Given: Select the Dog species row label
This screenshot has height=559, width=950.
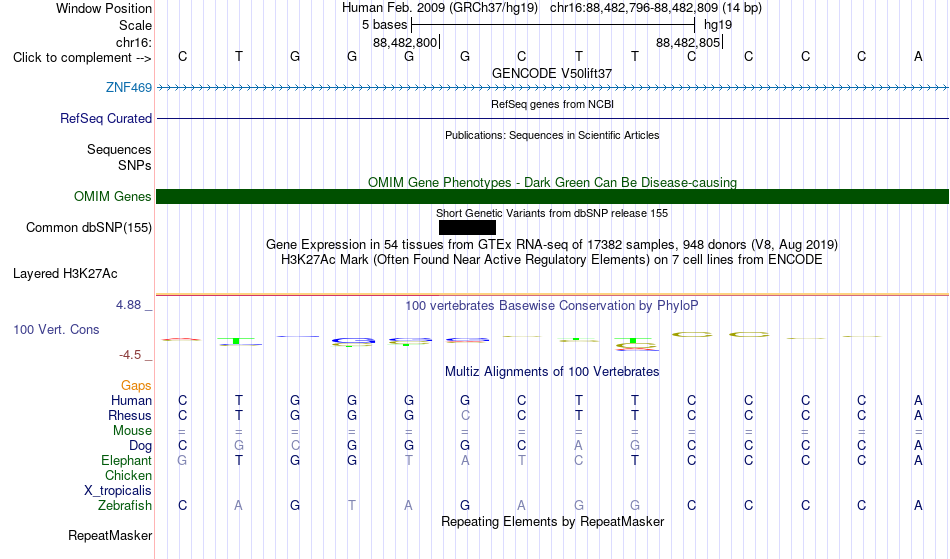Looking at the screenshot, I should (140, 446).
